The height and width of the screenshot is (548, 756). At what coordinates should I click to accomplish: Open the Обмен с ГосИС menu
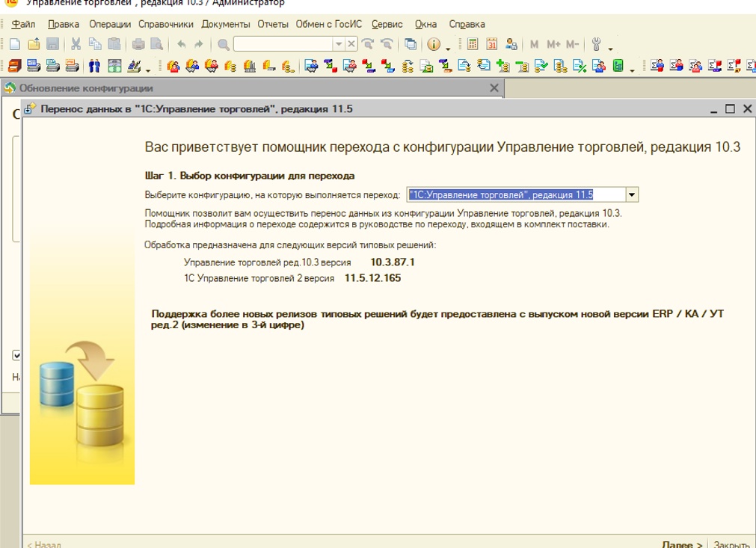coord(329,24)
